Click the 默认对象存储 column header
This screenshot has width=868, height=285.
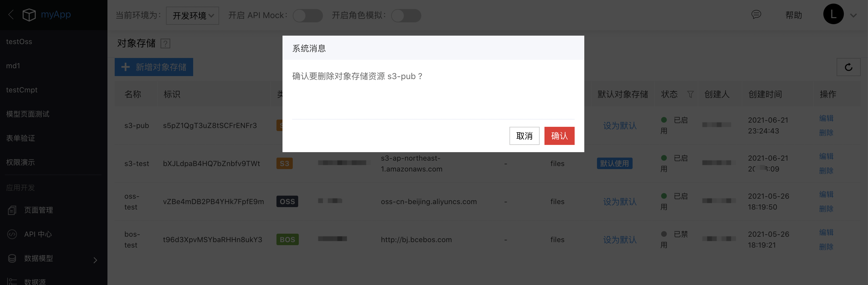pyautogui.click(x=623, y=94)
